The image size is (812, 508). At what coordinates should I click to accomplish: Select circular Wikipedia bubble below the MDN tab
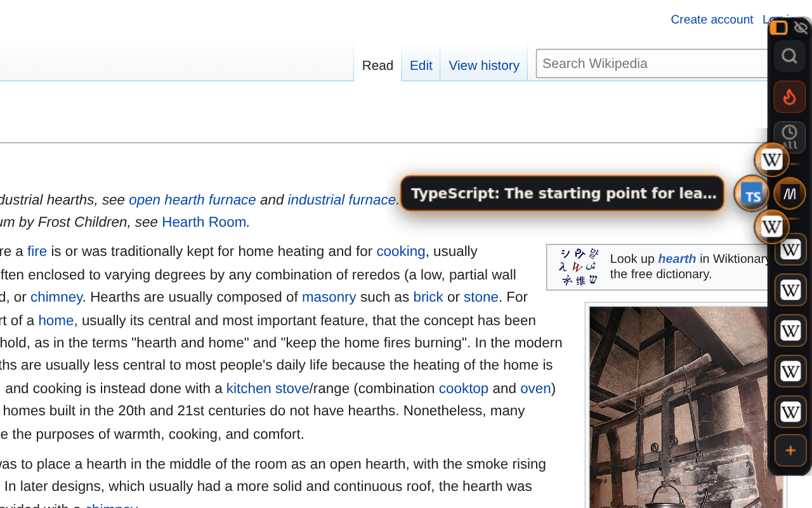tap(771, 226)
